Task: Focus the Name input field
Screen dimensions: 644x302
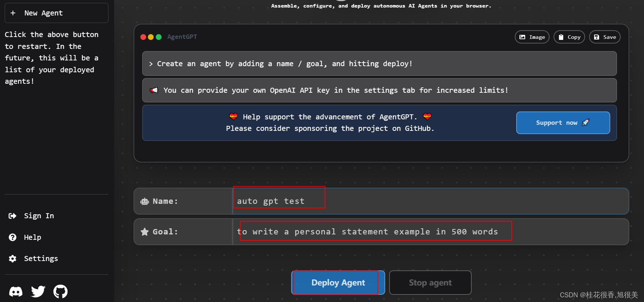Action: tap(431, 201)
